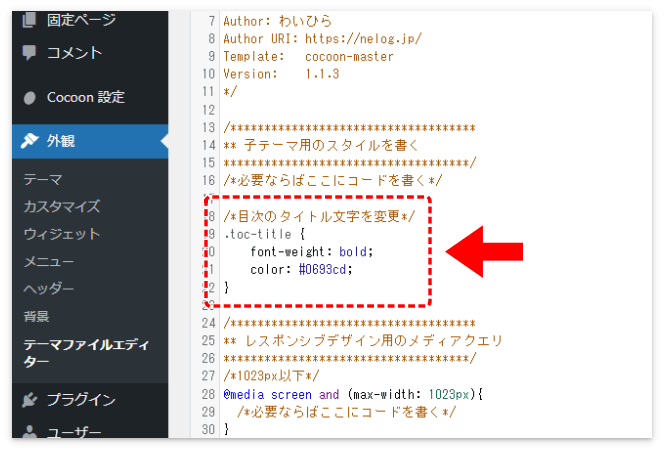Click the Template cocoon-master line

(308, 56)
